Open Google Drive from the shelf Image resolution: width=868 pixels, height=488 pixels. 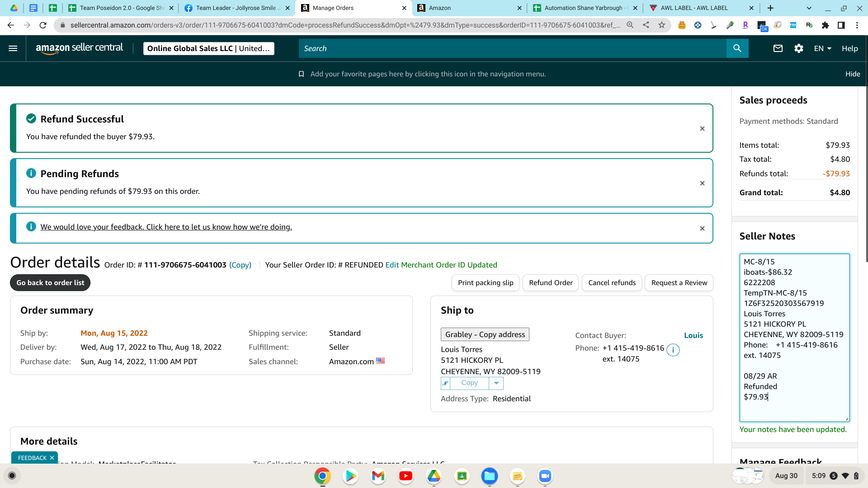pos(434,476)
